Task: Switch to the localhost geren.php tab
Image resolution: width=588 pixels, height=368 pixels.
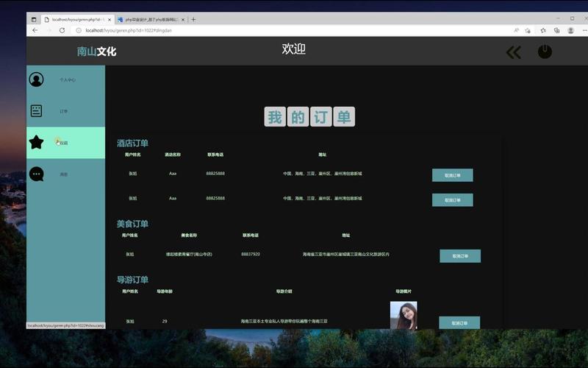Action: click(x=77, y=20)
